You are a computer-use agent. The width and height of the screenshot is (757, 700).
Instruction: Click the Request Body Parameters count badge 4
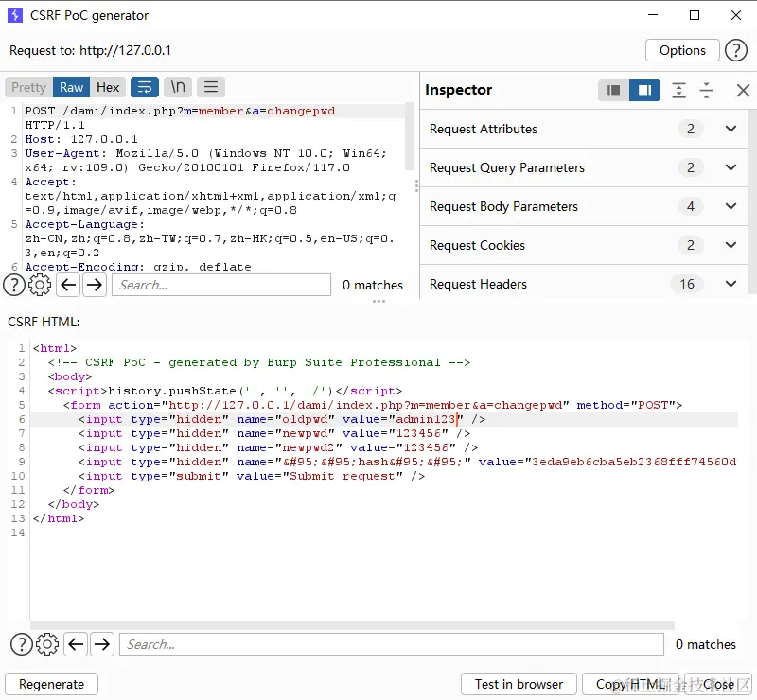691,206
